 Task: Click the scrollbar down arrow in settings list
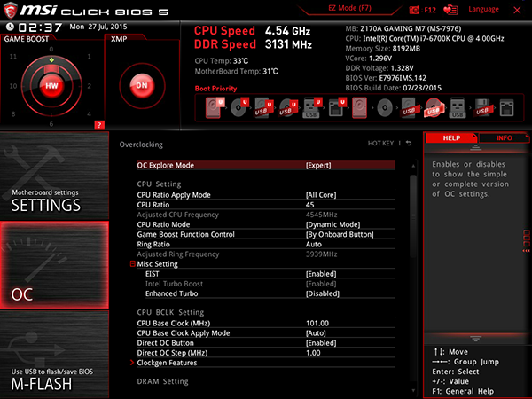click(413, 391)
